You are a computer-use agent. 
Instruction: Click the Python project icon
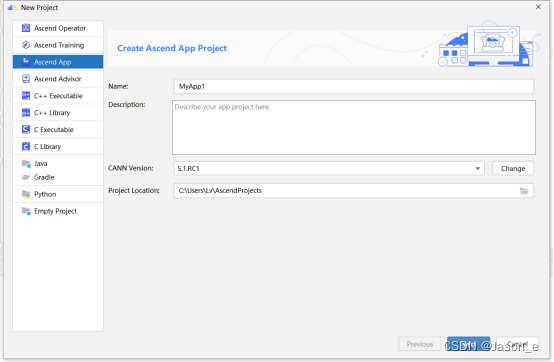point(26,194)
